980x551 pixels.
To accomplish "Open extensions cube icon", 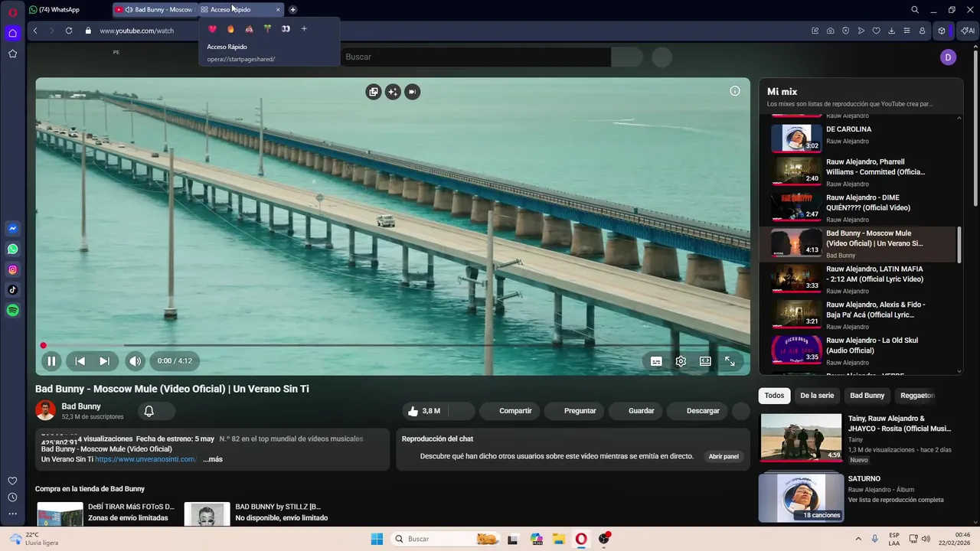I will tap(942, 31).
